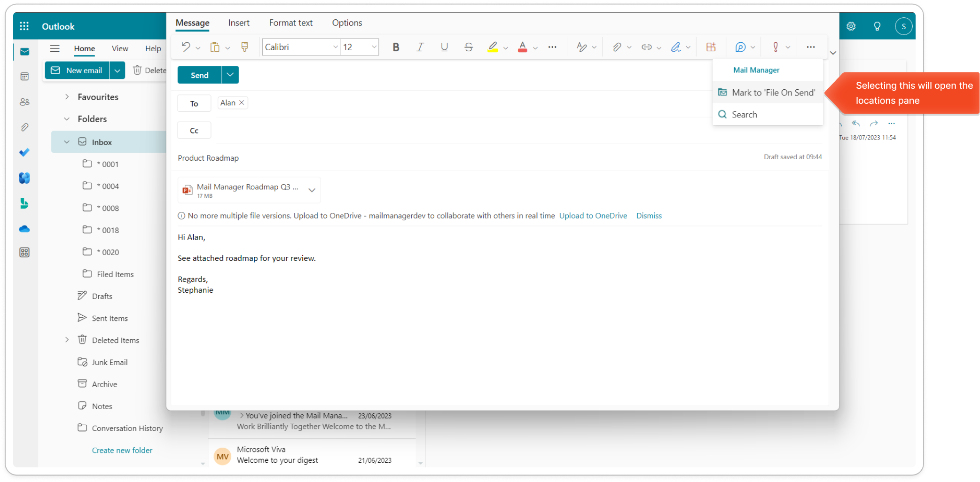980x482 pixels.
Task: Click the Signature pen icon
Action: pos(675,47)
